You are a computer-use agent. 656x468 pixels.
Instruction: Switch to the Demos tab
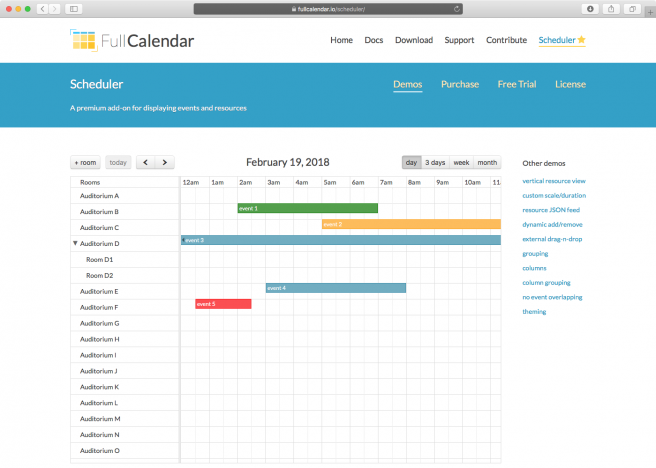point(407,84)
